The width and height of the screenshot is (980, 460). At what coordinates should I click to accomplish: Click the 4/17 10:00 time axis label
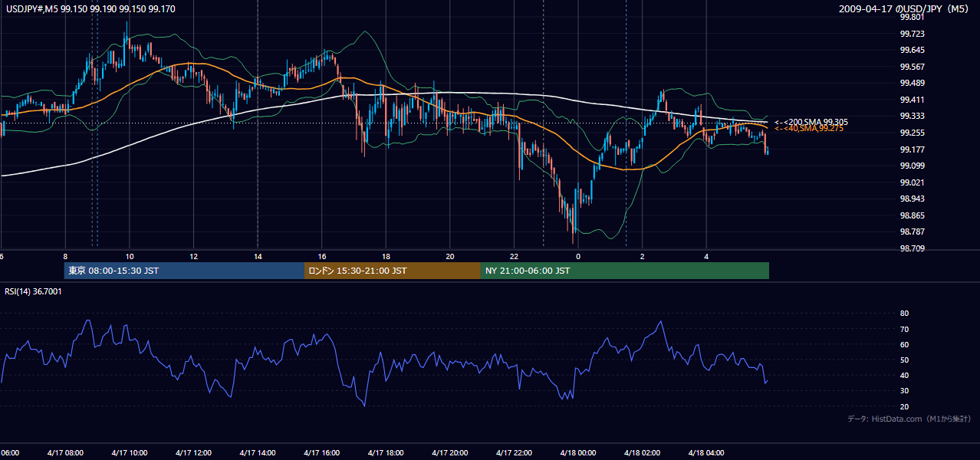129,452
